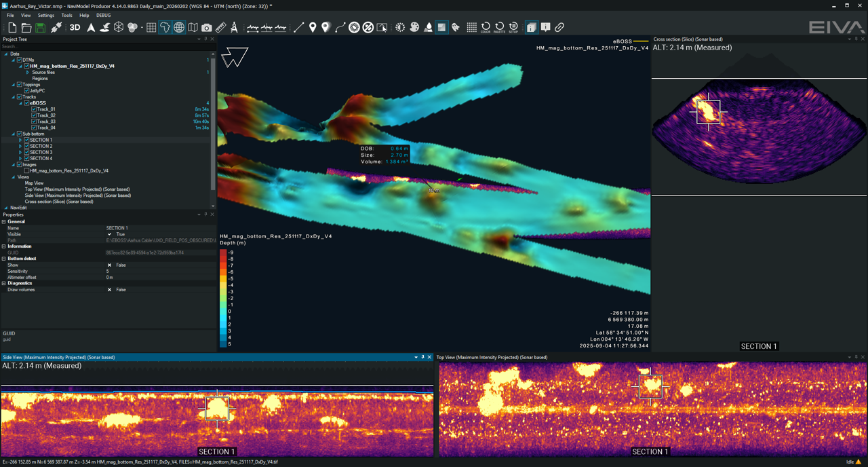Click the Sensitivity value 5 field
Image resolution: width=868 pixels, height=467 pixels.
tap(161, 271)
